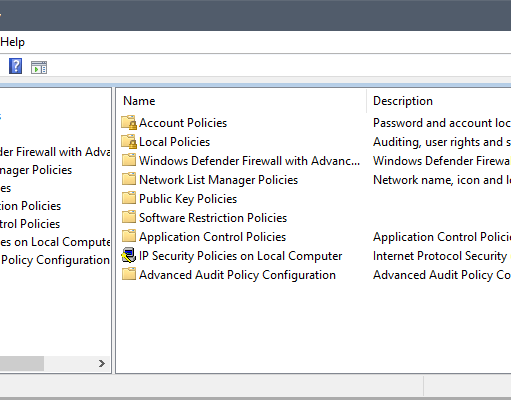Select 'Policy Configuration' tree node

[x=55, y=260]
